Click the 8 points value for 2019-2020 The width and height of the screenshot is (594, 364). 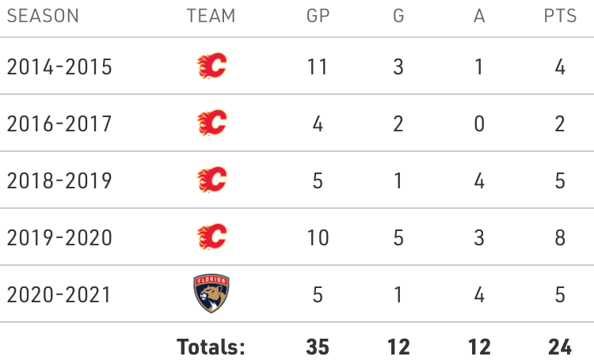coord(560,237)
